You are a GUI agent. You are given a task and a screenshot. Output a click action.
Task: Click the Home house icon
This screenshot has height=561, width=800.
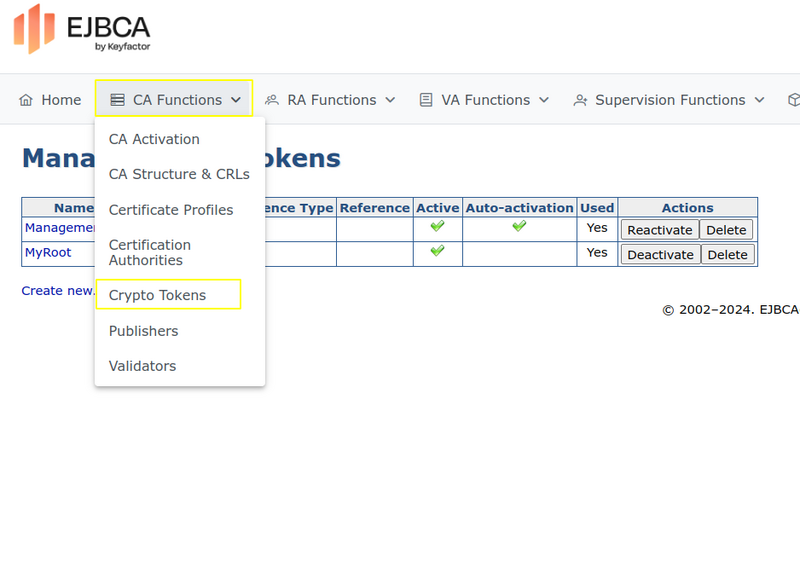click(26, 100)
